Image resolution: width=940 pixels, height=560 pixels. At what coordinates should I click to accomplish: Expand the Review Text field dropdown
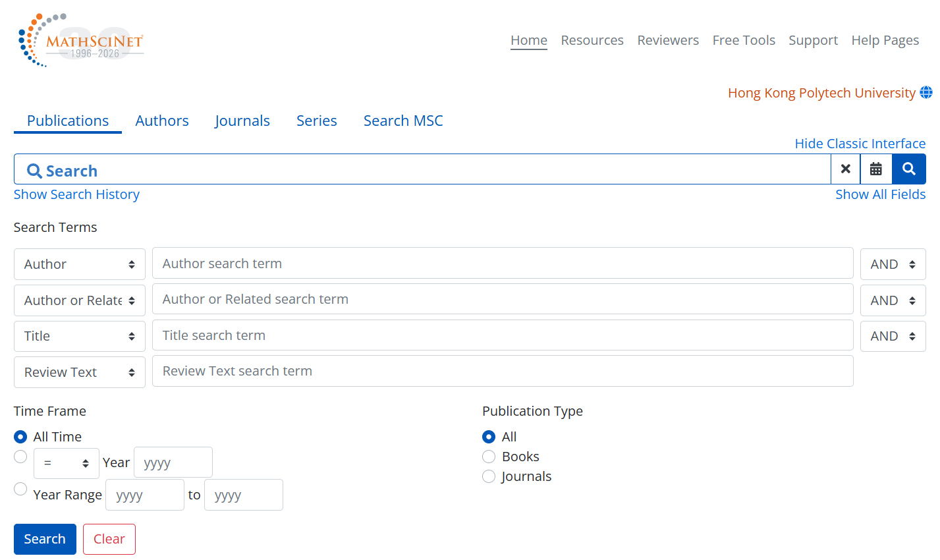[x=79, y=372]
